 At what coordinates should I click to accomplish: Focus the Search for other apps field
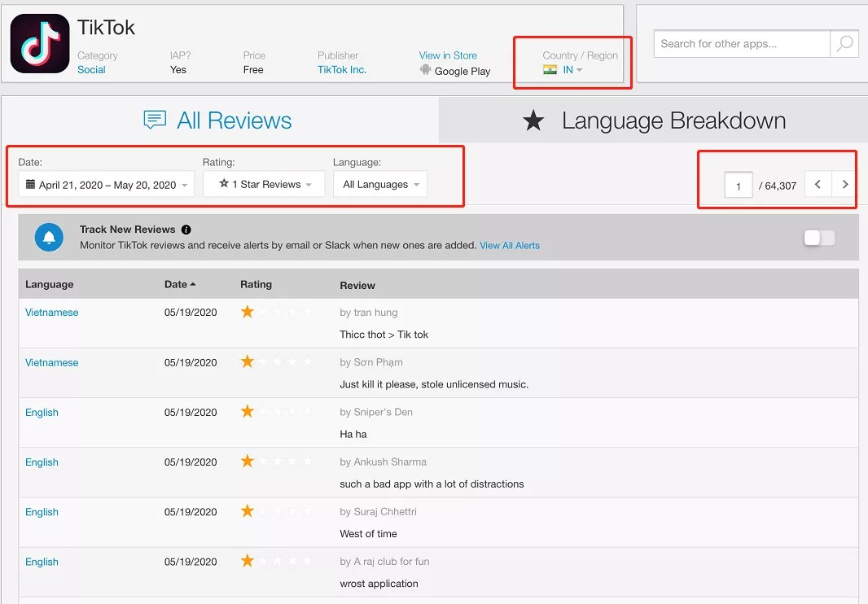point(742,44)
